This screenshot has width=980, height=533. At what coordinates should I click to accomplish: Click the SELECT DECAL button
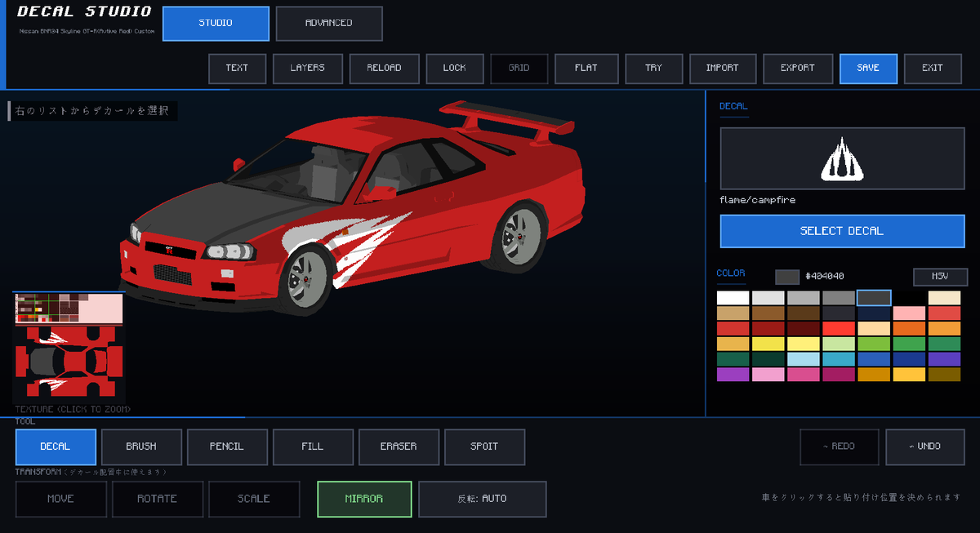click(842, 231)
